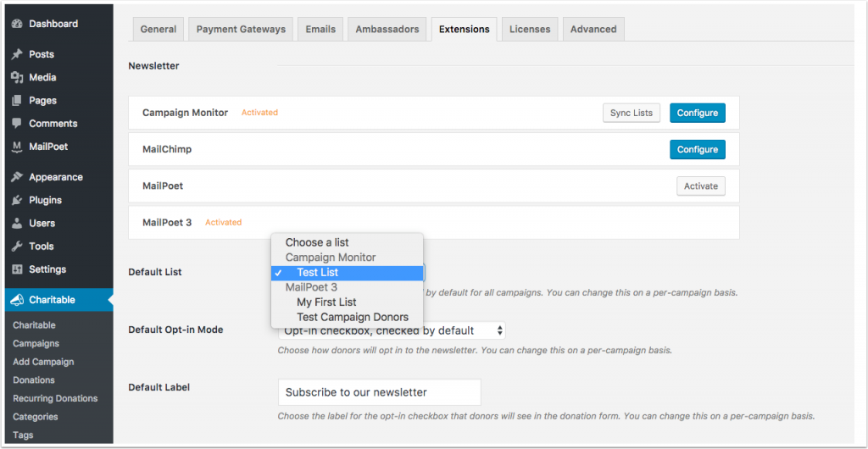Viewport: 868px width, 449px height.
Task: Click Configure for MailChimp
Action: point(698,149)
